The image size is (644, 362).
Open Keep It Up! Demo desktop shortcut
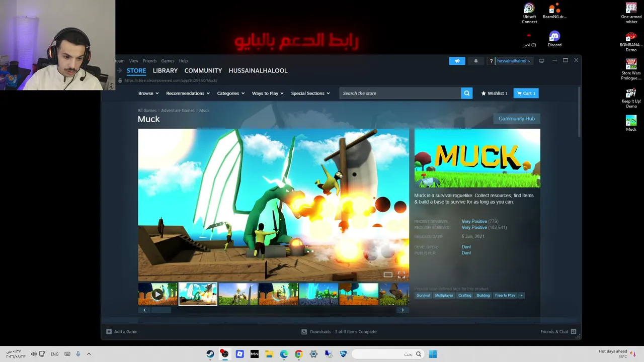tap(631, 98)
